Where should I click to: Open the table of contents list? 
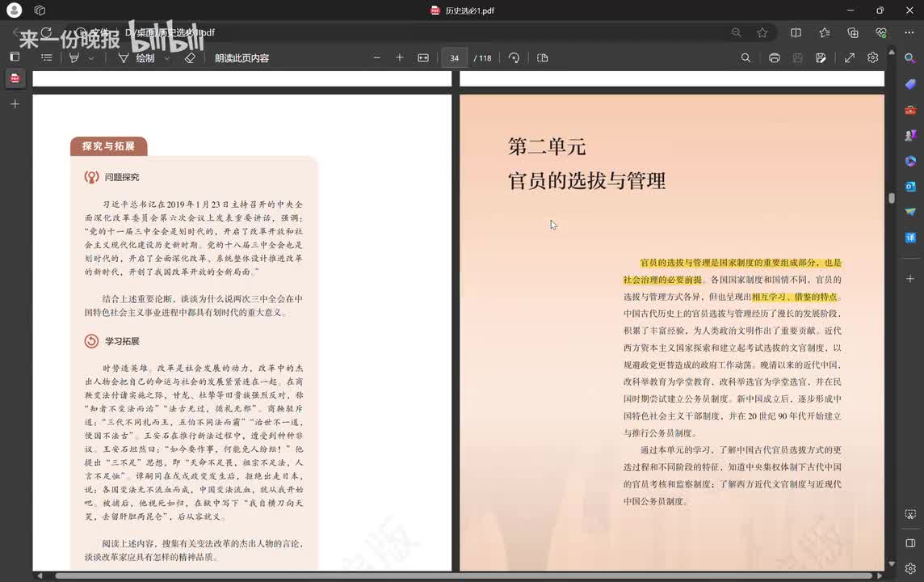coord(47,57)
